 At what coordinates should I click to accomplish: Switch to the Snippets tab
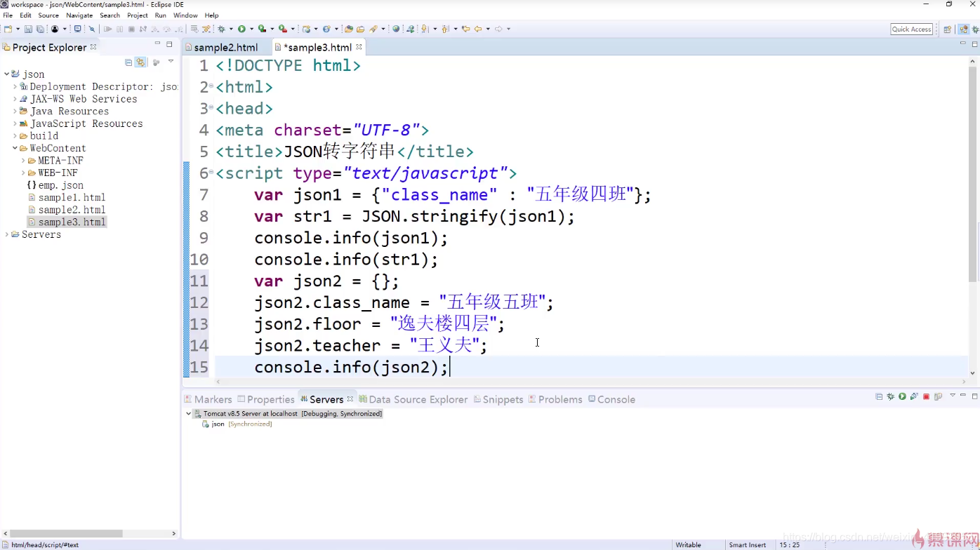click(x=498, y=399)
